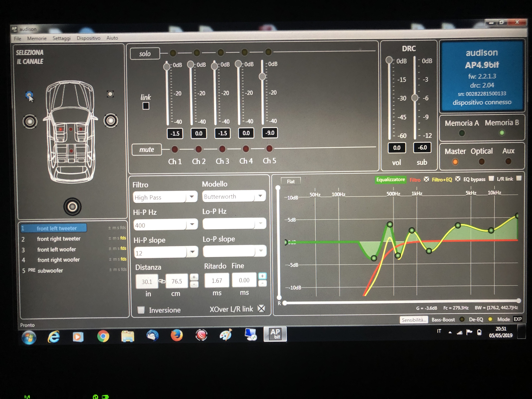Increase Fine delay with plus stepper
Screen dimensions: 532x399
coord(262,276)
